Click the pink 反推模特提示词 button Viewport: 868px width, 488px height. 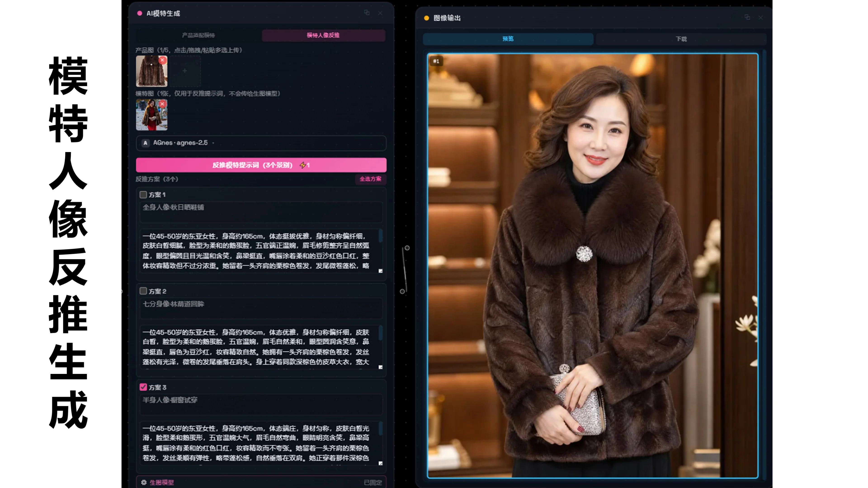pyautogui.click(x=261, y=165)
